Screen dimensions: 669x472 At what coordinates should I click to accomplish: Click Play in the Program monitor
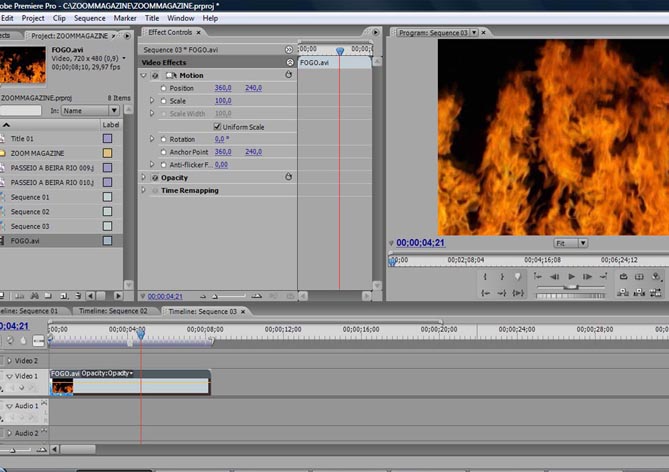(572, 277)
